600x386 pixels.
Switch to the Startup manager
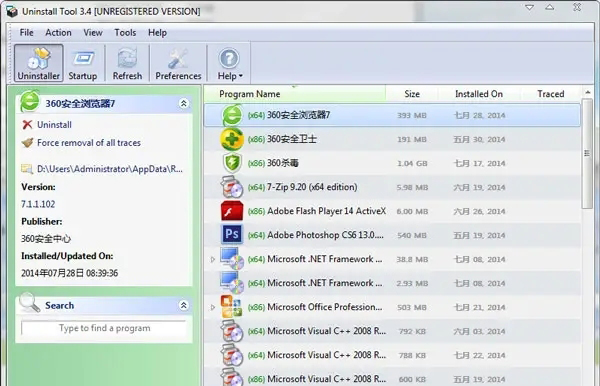pos(83,63)
